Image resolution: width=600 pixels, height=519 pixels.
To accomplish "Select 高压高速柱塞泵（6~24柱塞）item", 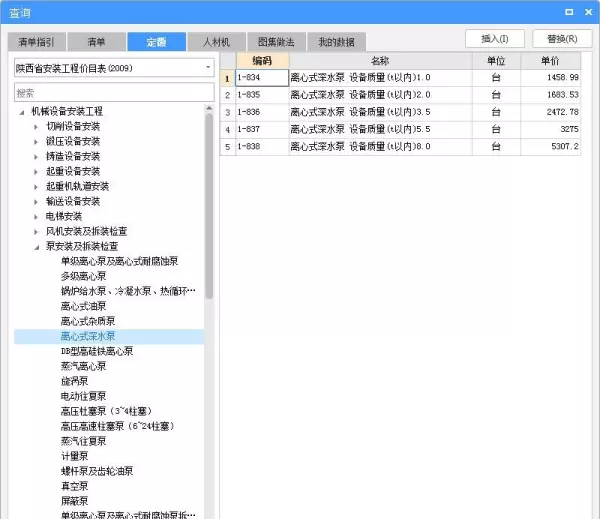I will [117, 426].
